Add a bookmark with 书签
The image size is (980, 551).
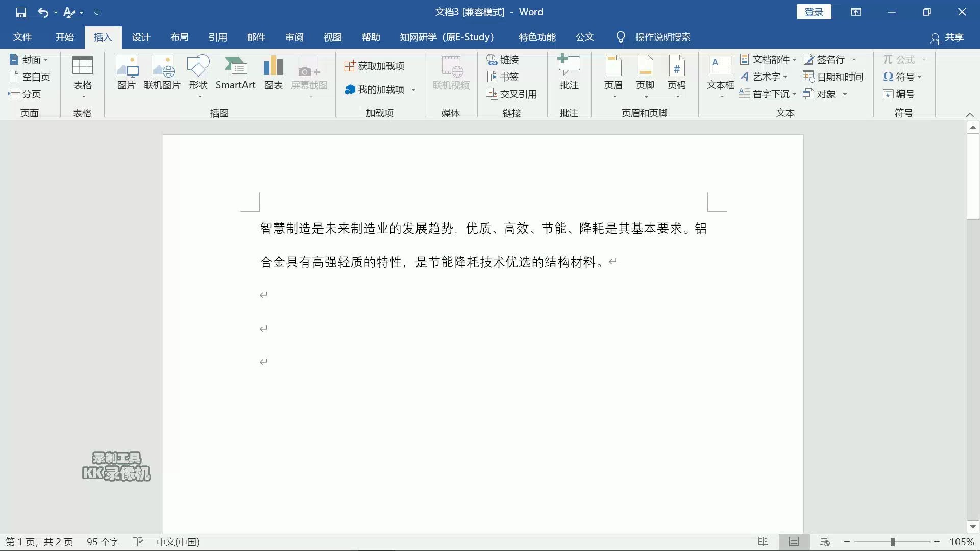click(x=503, y=77)
